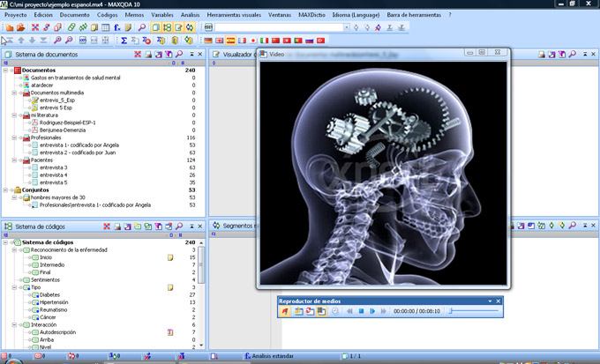The height and width of the screenshot is (364, 600).
Task: Collapse the Interacción code group
Action: (14, 325)
